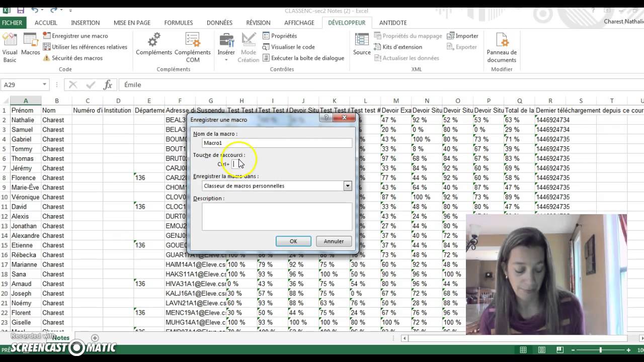Screen dimensions: 644x362
Task: Select cell containing Véronique
Action: pyautogui.click(x=26, y=197)
